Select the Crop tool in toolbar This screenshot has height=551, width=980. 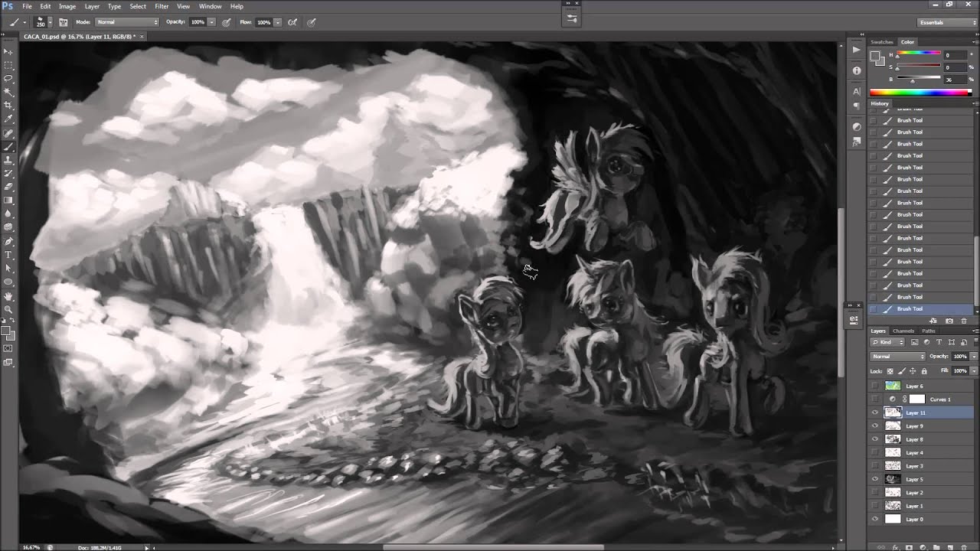[8, 105]
